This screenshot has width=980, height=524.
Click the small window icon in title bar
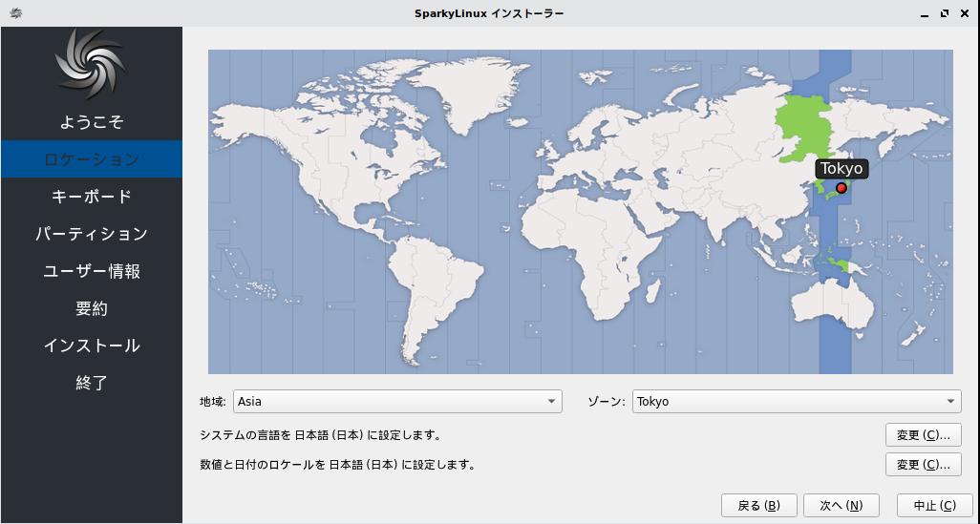coord(16,13)
